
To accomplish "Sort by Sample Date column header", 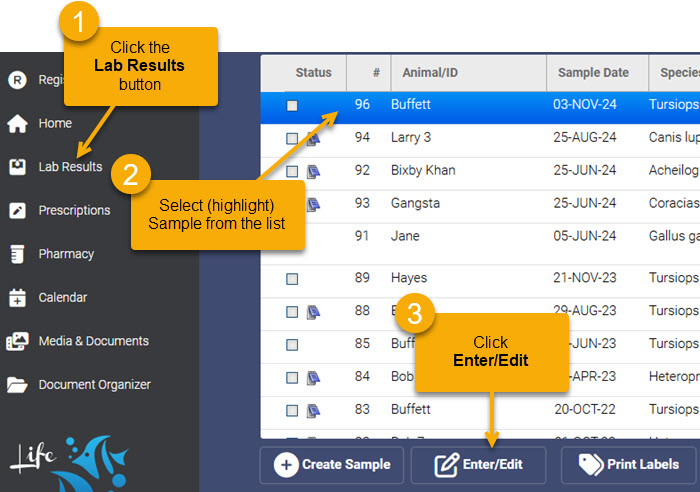I will (593, 73).
